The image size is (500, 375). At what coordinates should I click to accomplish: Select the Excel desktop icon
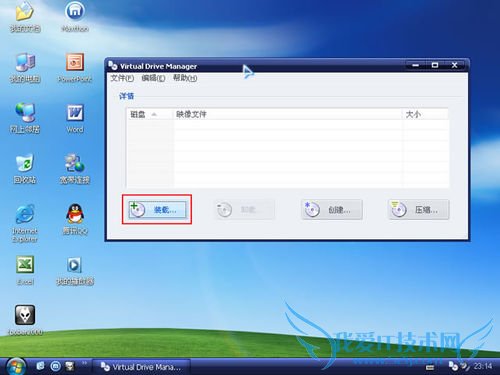(25, 270)
